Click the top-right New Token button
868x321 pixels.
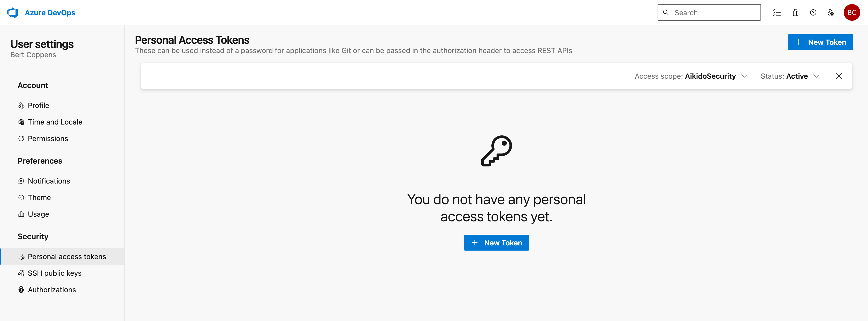(820, 42)
